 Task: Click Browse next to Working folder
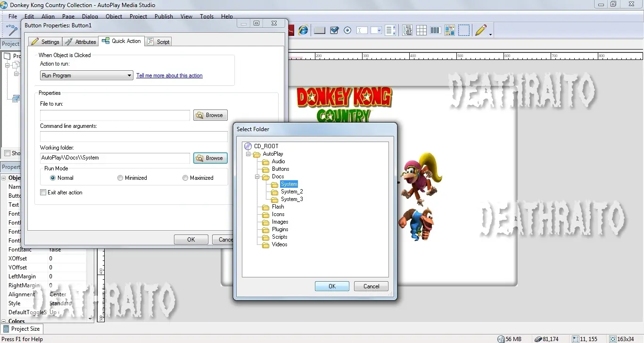[210, 158]
